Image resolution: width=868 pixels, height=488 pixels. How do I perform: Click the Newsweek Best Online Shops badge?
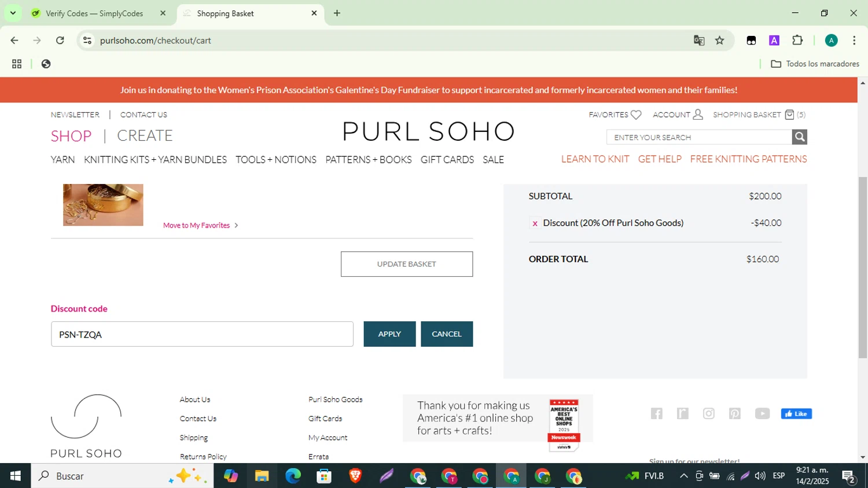[564, 425]
